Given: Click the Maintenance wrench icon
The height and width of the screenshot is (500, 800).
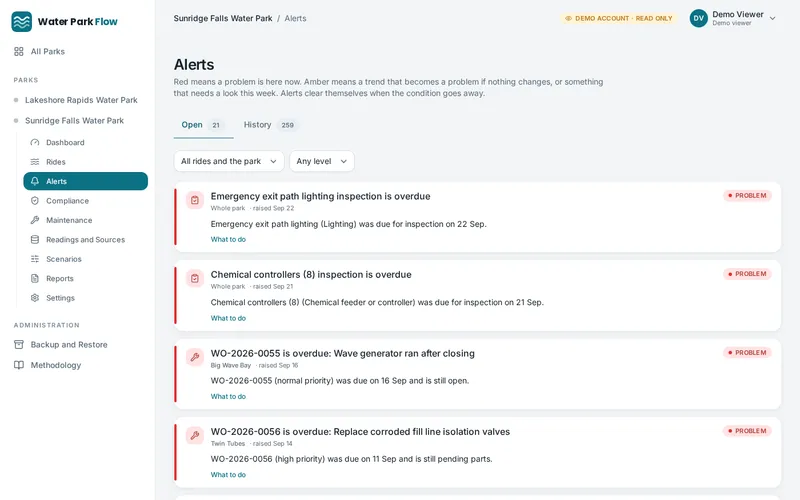Looking at the screenshot, I should (x=35, y=220).
